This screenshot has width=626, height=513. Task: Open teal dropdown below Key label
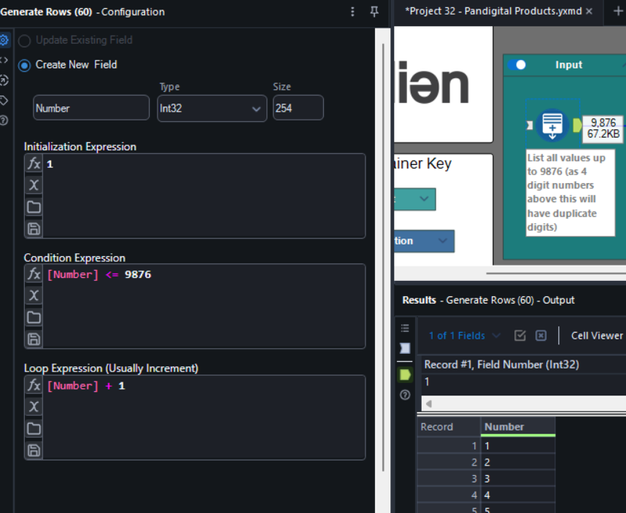click(414, 199)
